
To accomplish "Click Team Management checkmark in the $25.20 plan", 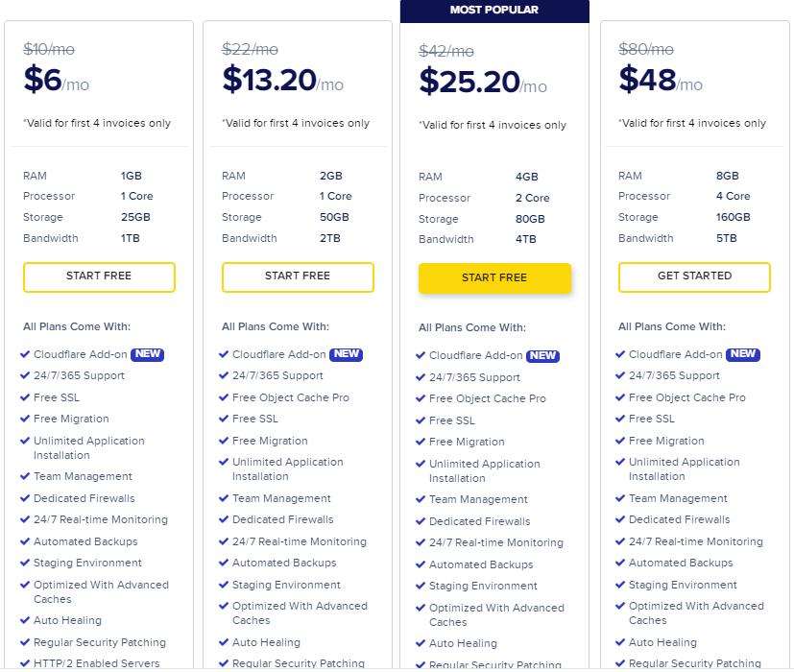I will (x=421, y=499).
